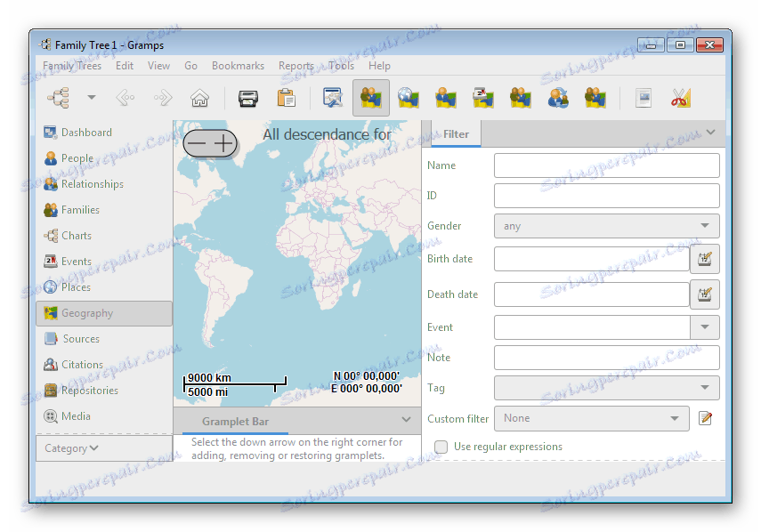Open the custom filter editor pencil icon
Screen dimensions: 761x532
(705, 418)
